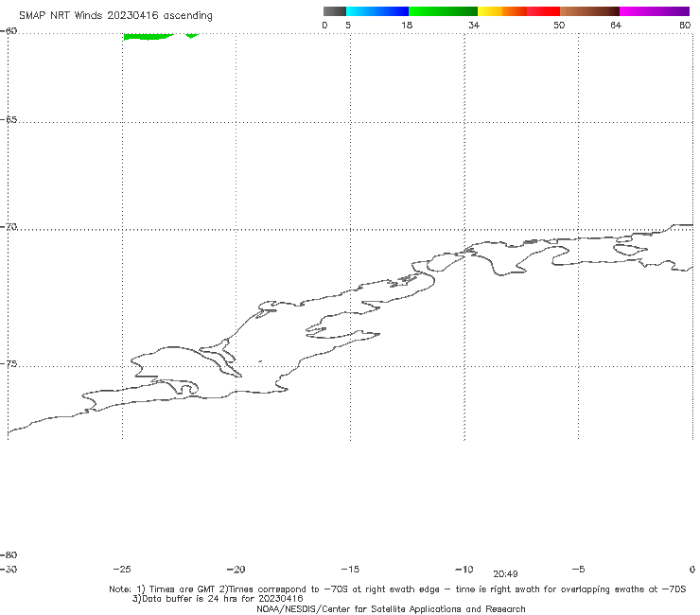700x615 pixels.
Task: Click the latitude label "-65"
Action: coord(9,120)
